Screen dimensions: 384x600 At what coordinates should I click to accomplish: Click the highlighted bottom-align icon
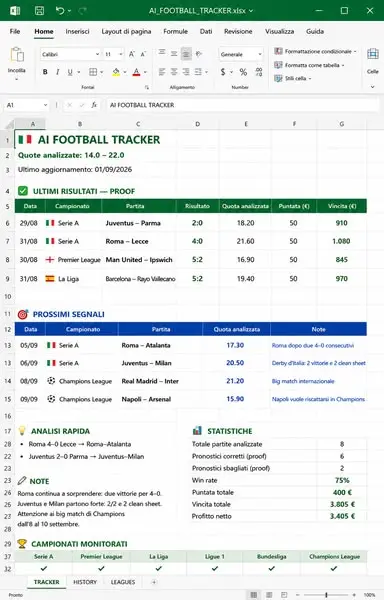(x=186, y=54)
